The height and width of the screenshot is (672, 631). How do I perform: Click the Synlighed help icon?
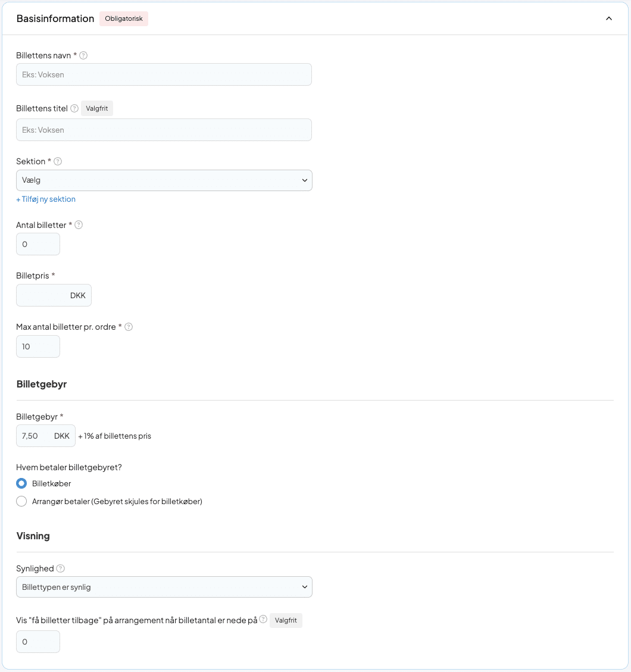tap(61, 568)
